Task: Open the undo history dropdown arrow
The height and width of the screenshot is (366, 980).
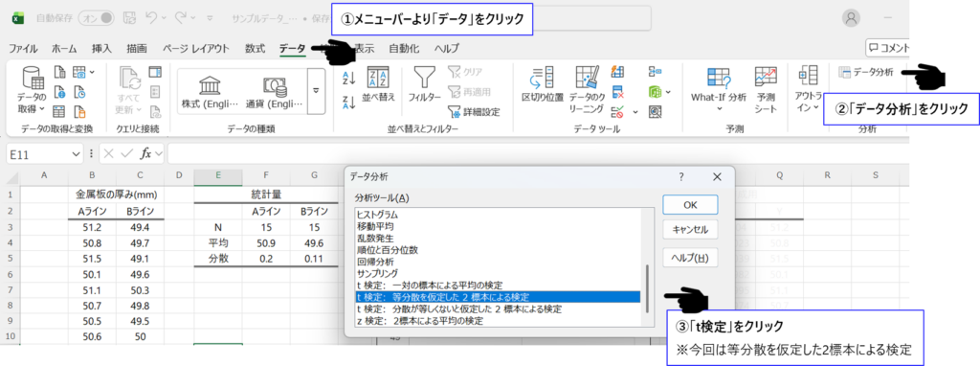Action: tap(165, 19)
